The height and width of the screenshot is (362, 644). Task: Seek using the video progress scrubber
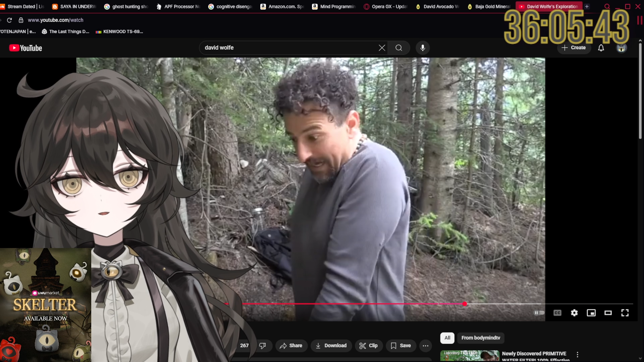pos(465,304)
